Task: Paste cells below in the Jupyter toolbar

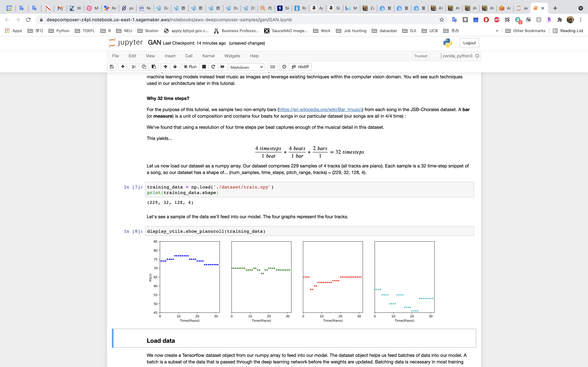Action: coord(154,67)
